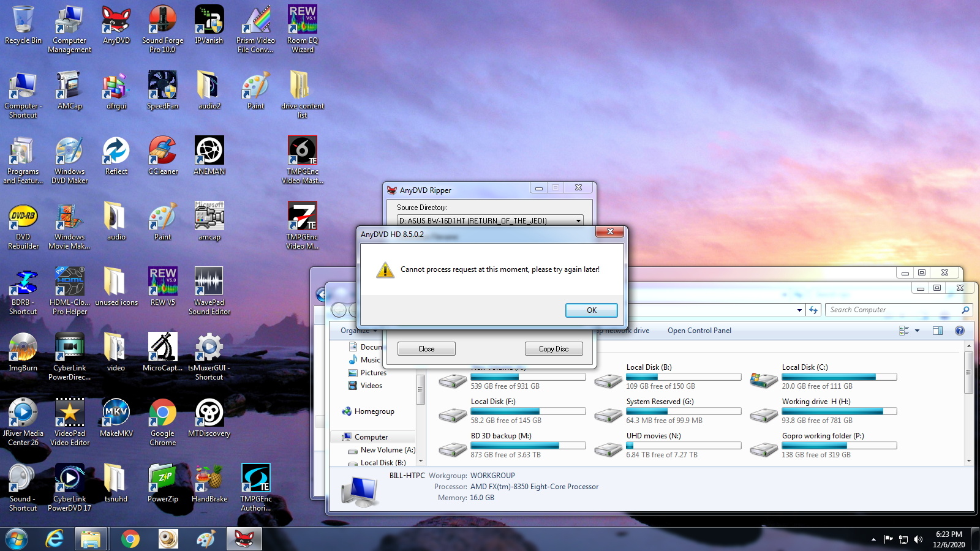Select the MakeMKV desktop icon
The width and height of the screenshot is (980, 551).
tap(116, 418)
